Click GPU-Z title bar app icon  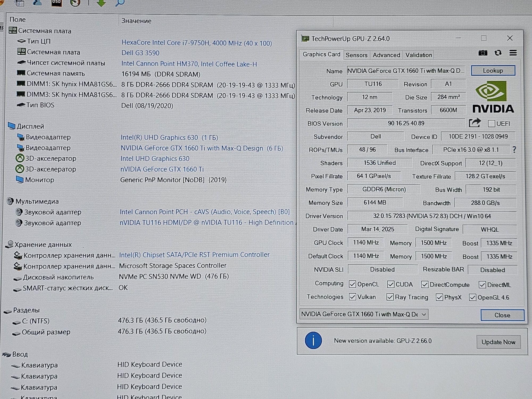pyautogui.click(x=305, y=39)
